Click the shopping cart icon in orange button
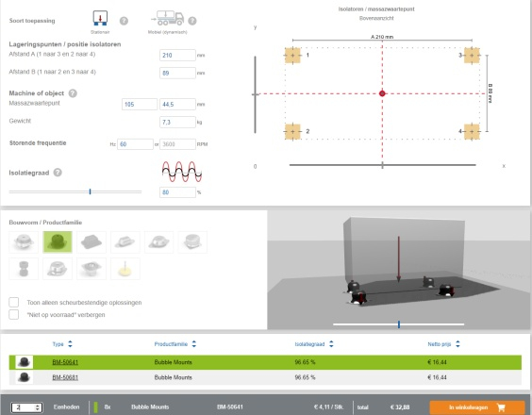532x415 pixels. (501, 407)
